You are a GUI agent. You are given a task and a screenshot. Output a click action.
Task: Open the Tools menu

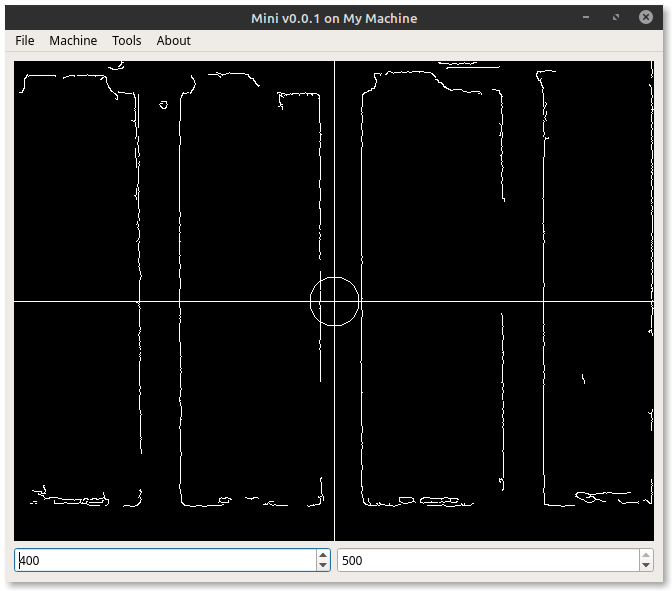pos(127,40)
